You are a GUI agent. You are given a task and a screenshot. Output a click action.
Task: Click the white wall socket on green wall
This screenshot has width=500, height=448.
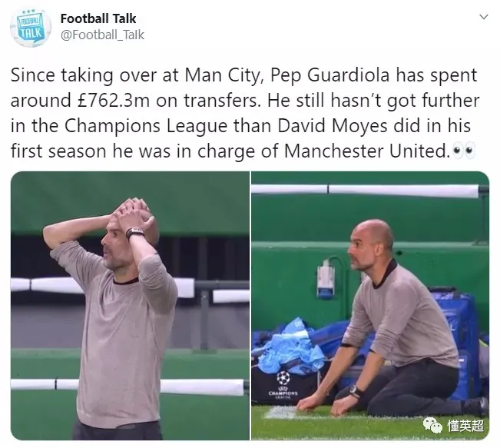coord(325,278)
